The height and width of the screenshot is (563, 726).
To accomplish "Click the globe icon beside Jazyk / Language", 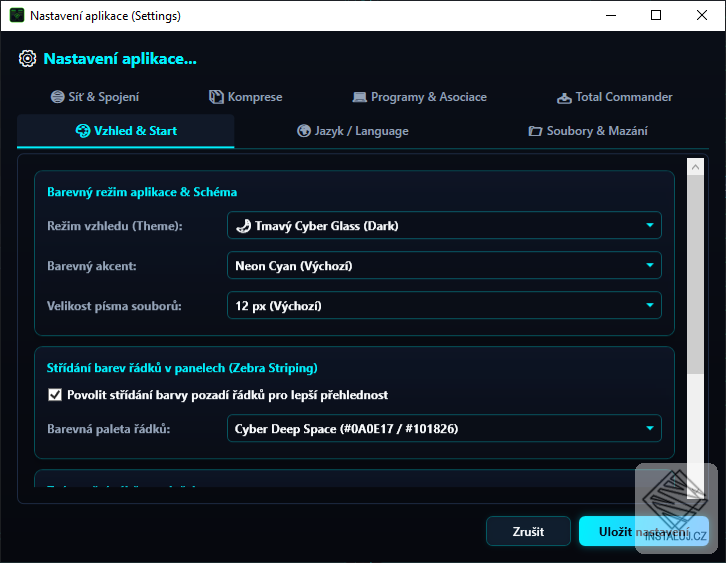I will pyautogui.click(x=304, y=131).
